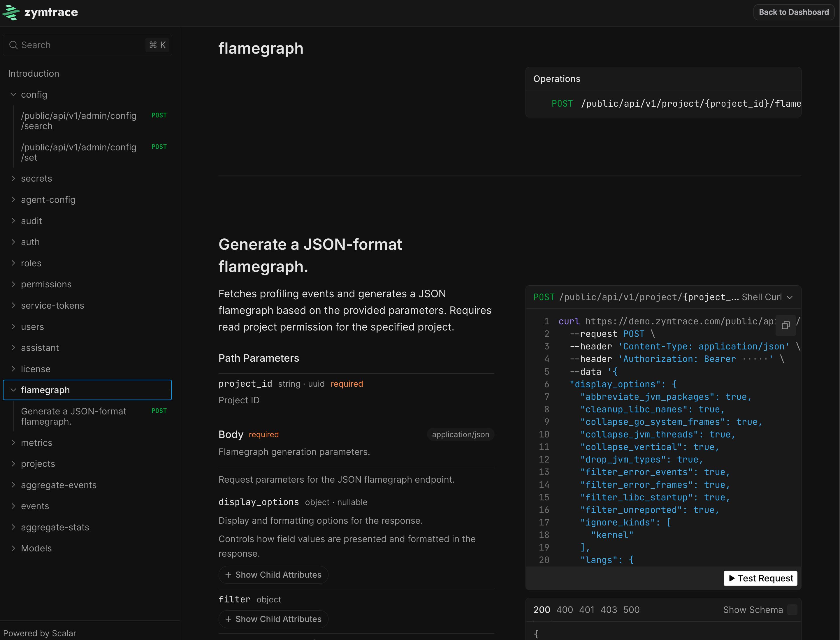Image resolution: width=840 pixels, height=640 pixels.
Task: Click the application/json content type badge
Action: (461, 434)
